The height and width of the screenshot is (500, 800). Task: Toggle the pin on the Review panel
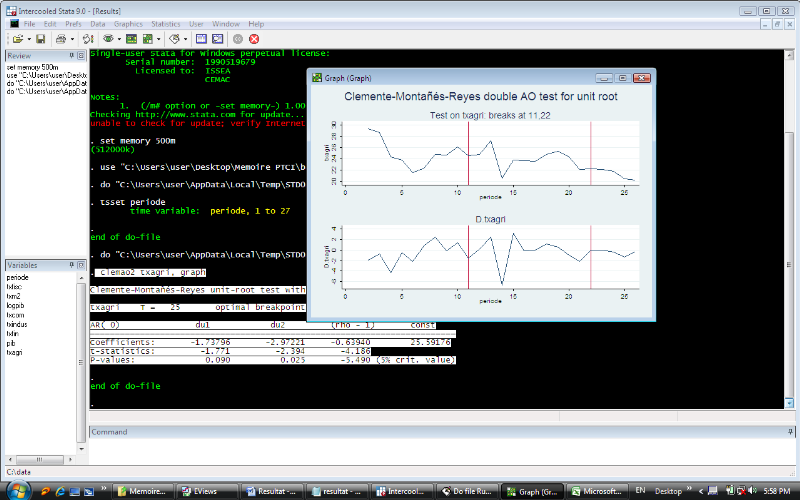(72, 56)
